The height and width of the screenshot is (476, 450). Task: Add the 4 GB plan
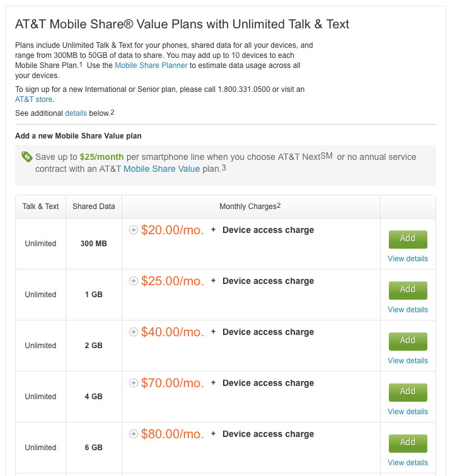[408, 392]
